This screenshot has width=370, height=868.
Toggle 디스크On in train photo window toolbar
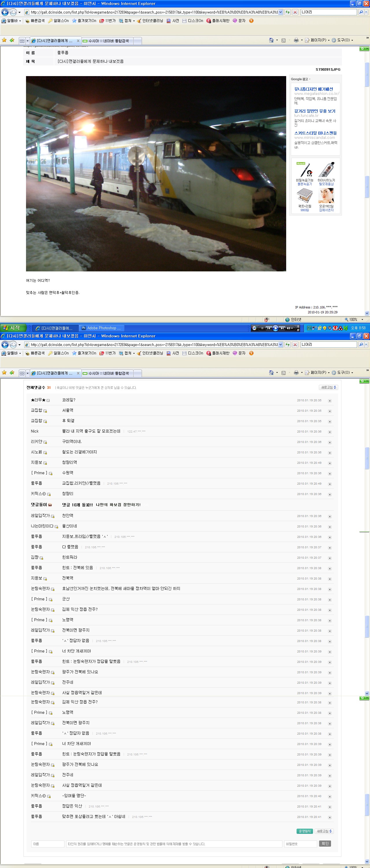click(193, 21)
